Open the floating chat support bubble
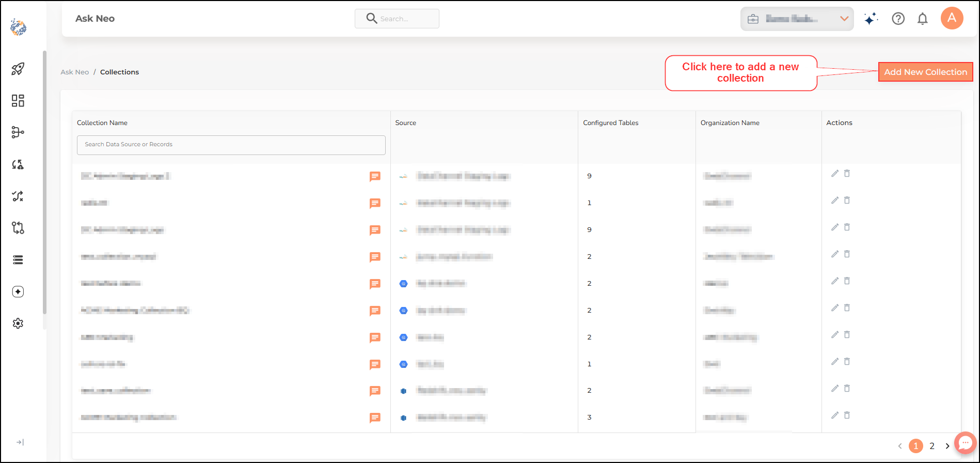This screenshot has width=980, height=463. click(x=965, y=443)
